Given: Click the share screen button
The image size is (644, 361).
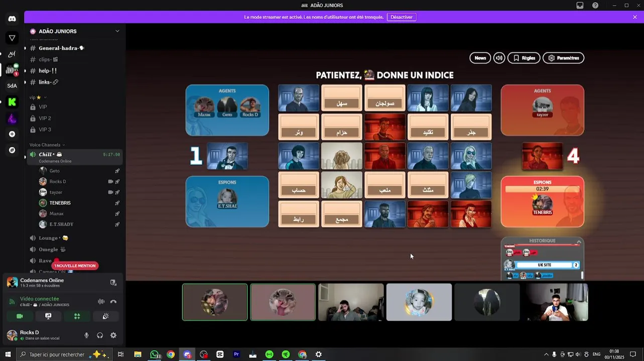Looking at the screenshot, I should coord(48,316).
